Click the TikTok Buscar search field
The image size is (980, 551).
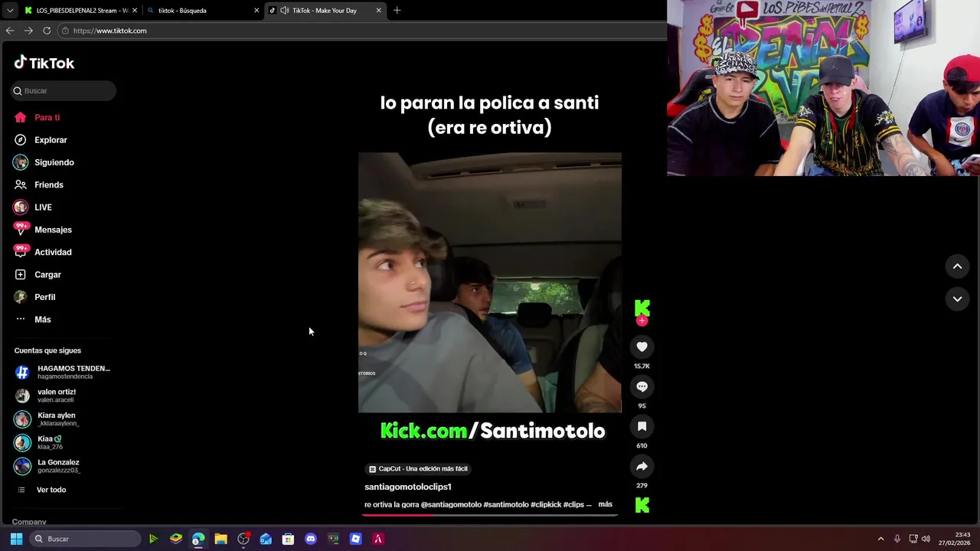tap(64, 90)
